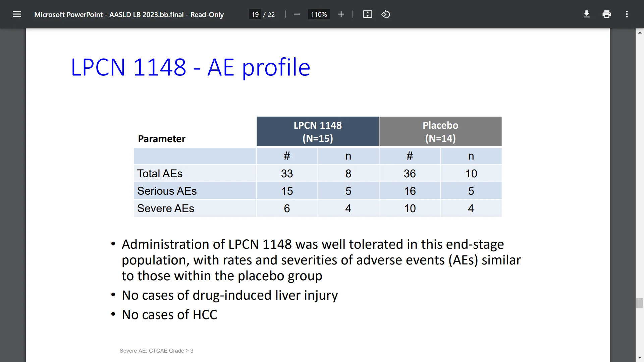Zoom in using the plus icon
The image size is (644, 362).
(x=341, y=14)
